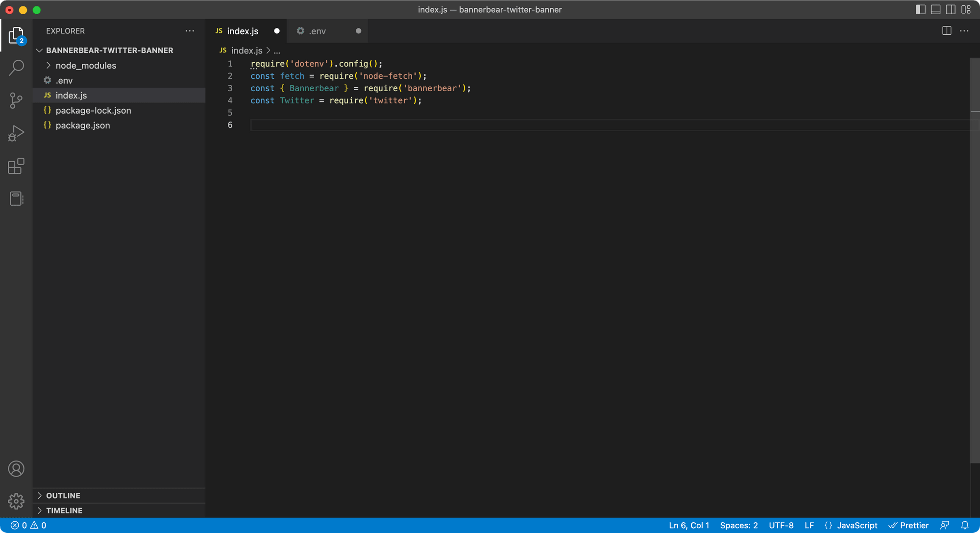The image size is (980, 533).
Task: Place cursor on empty line 6
Action: tap(610, 125)
